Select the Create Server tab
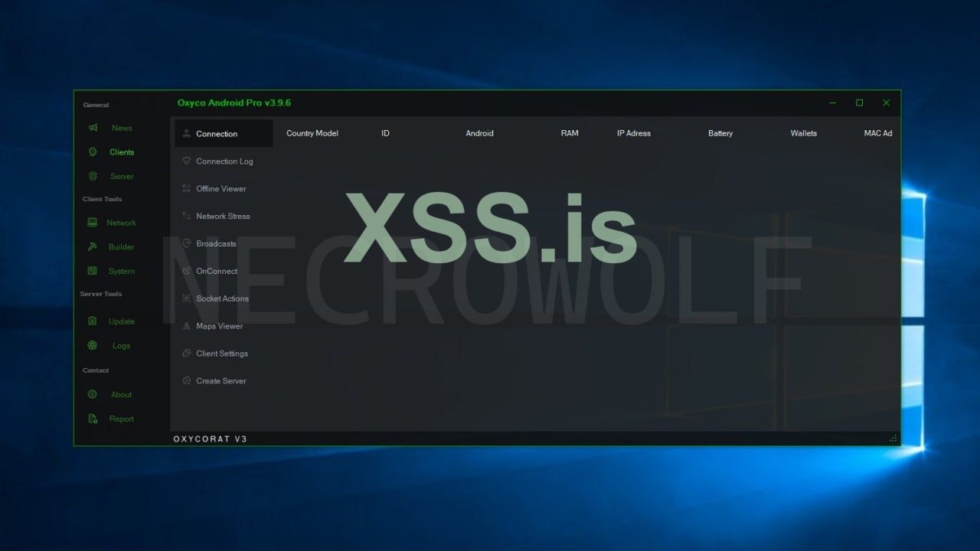 [x=224, y=381]
